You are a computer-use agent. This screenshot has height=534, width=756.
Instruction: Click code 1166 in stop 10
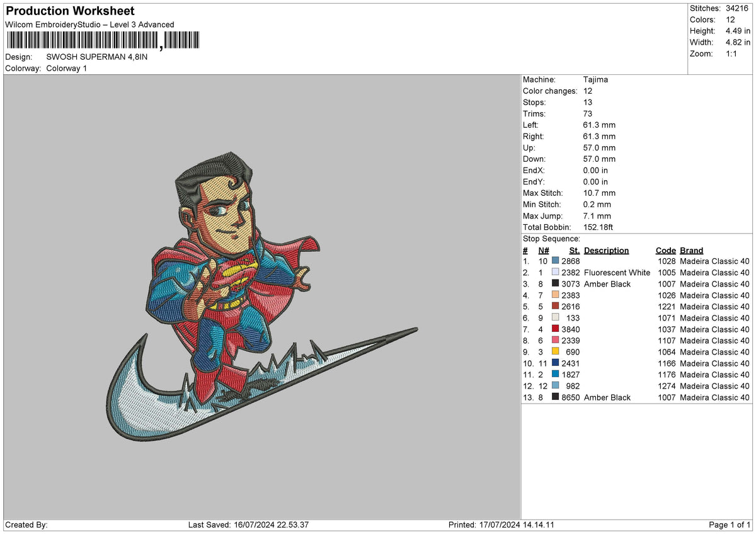coord(667,363)
